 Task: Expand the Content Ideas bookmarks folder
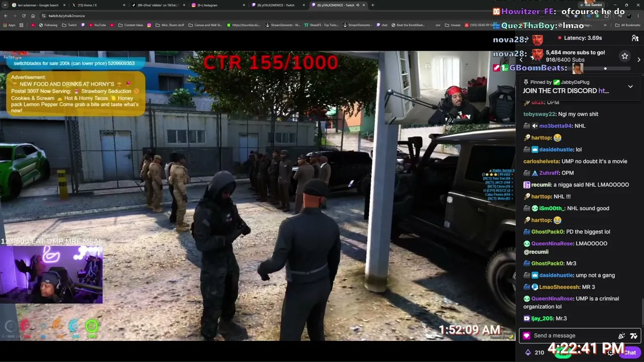tap(131, 25)
